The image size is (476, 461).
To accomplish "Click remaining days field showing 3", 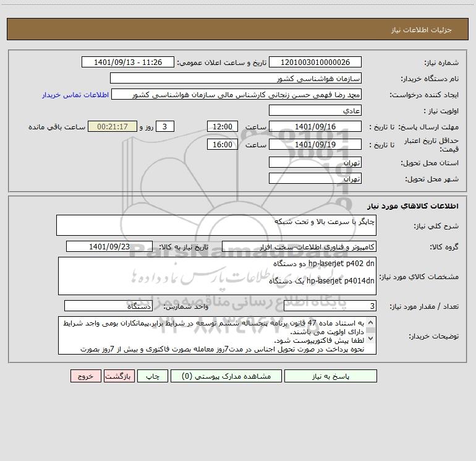I will point(165,126).
